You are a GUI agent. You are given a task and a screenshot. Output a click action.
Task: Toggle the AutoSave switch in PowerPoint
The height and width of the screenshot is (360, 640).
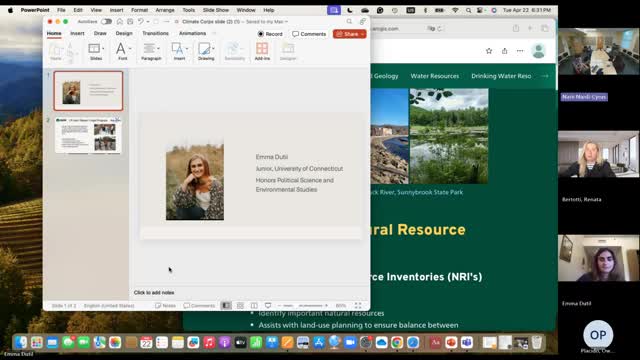point(106,21)
